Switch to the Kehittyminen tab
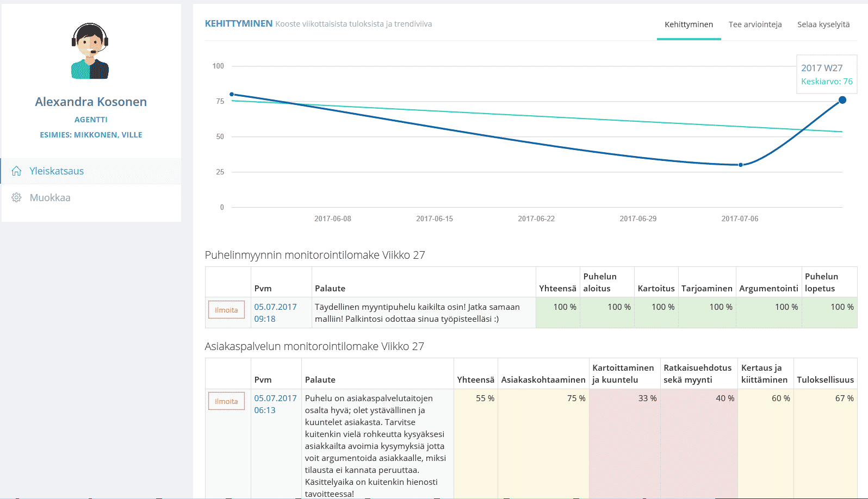The image size is (868, 499). click(x=689, y=24)
